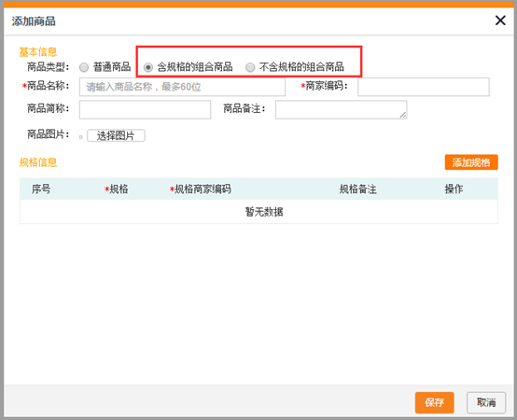Grab the 商品备注 textarea resize handle

click(403, 115)
